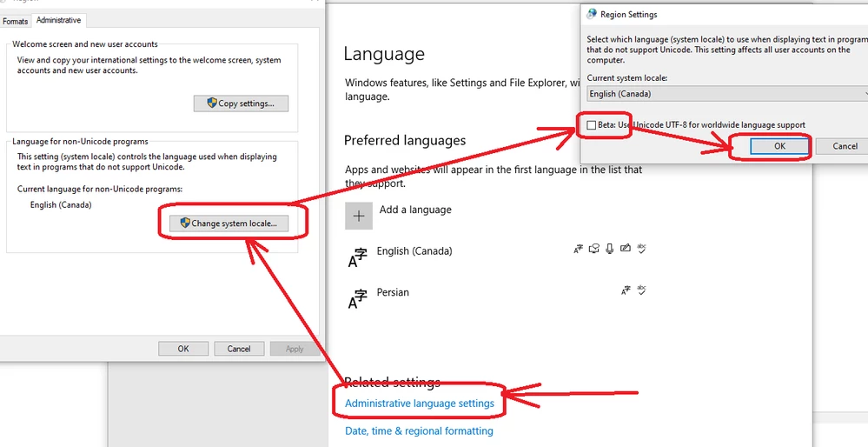The image size is (868, 447).
Task: Click the Language page heading
Action: (384, 54)
